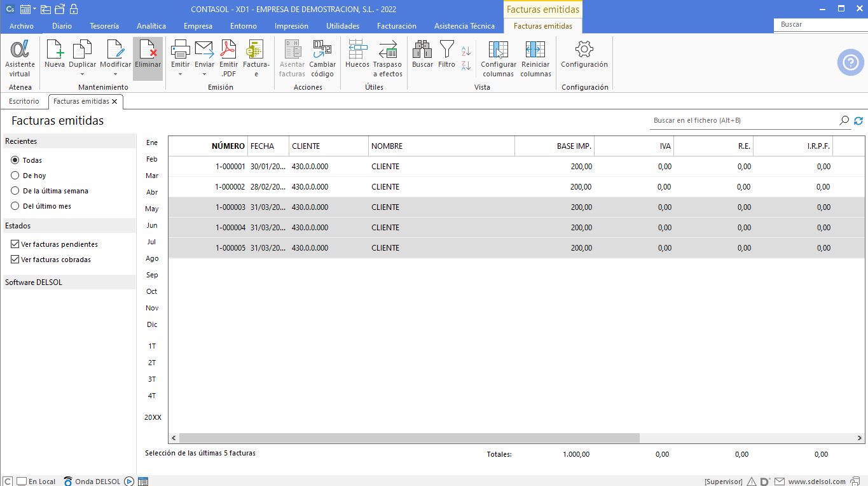
Task: Click the refresh icon beside file search
Action: point(858,120)
